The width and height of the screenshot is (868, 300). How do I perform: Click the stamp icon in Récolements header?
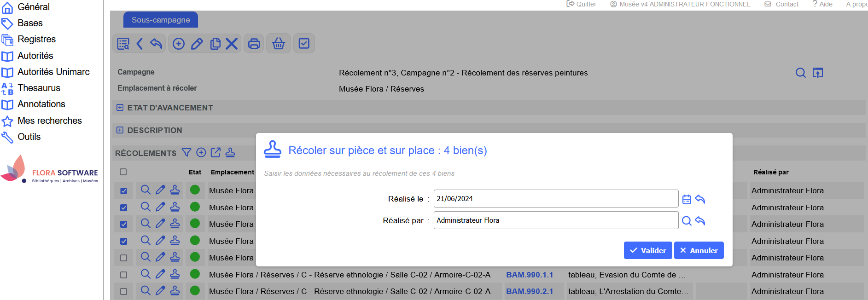[x=230, y=153]
